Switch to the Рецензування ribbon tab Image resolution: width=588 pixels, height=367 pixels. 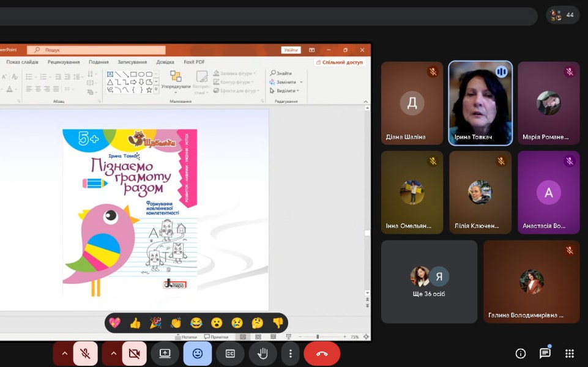[64, 62]
